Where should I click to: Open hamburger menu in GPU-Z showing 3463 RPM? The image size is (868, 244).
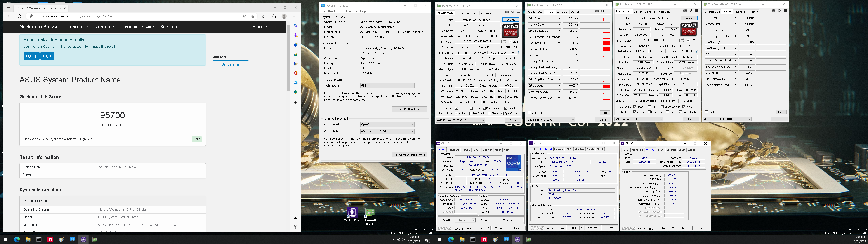tap(609, 11)
